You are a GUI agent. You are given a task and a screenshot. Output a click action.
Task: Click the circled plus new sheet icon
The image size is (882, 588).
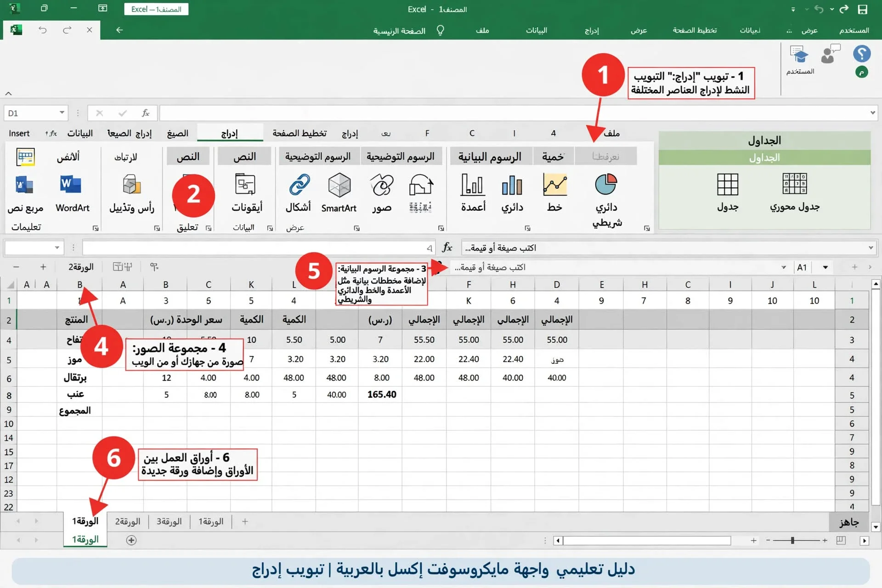coord(131,540)
